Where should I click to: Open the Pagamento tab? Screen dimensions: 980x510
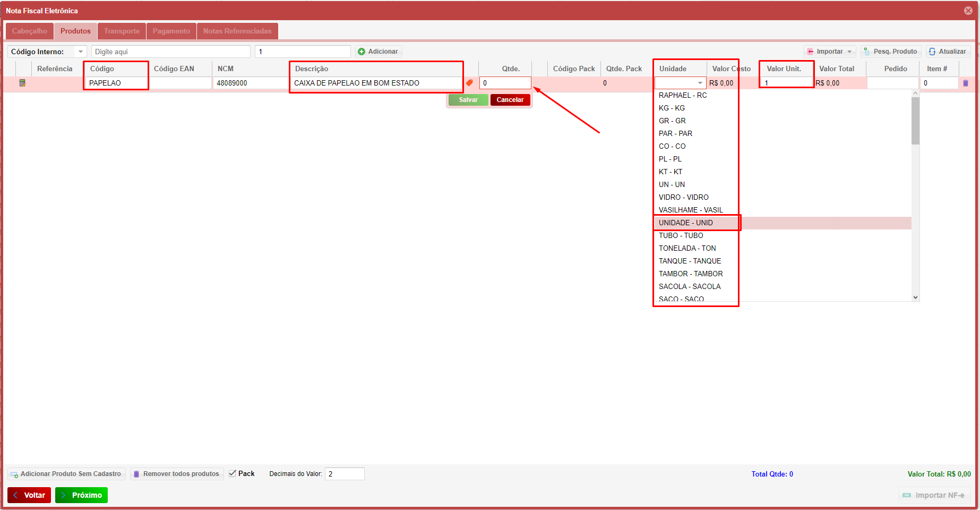click(171, 31)
